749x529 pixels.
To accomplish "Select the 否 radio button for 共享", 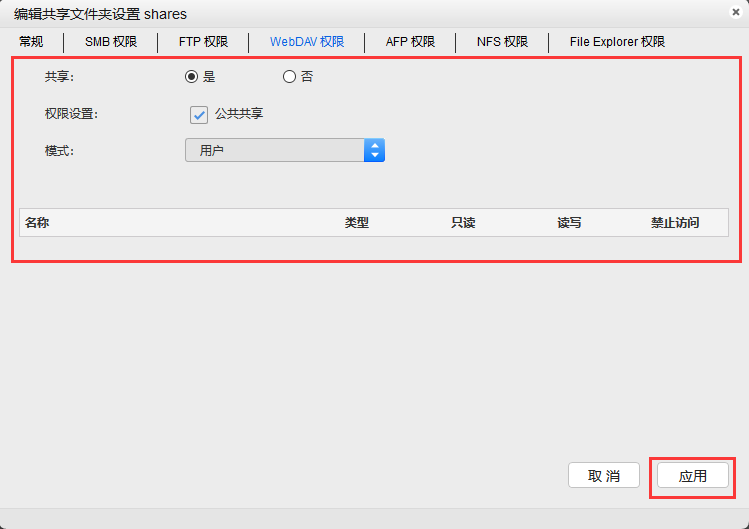I will pos(289,76).
